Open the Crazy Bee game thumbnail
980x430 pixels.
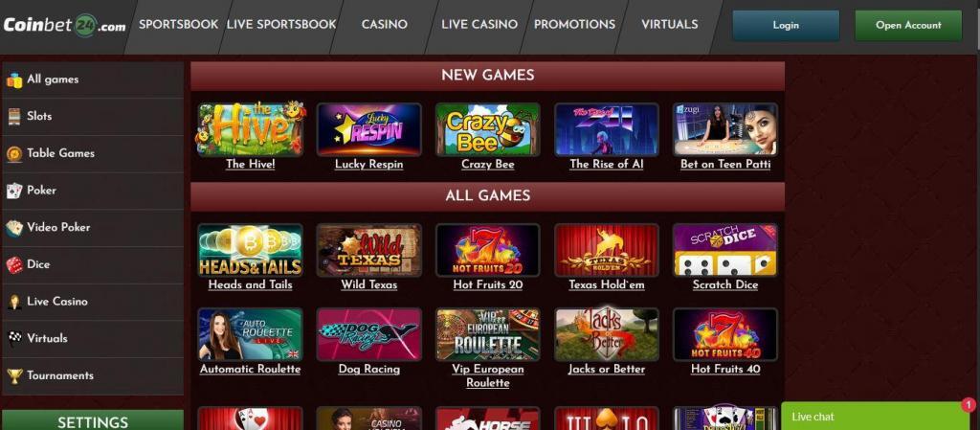click(x=487, y=129)
